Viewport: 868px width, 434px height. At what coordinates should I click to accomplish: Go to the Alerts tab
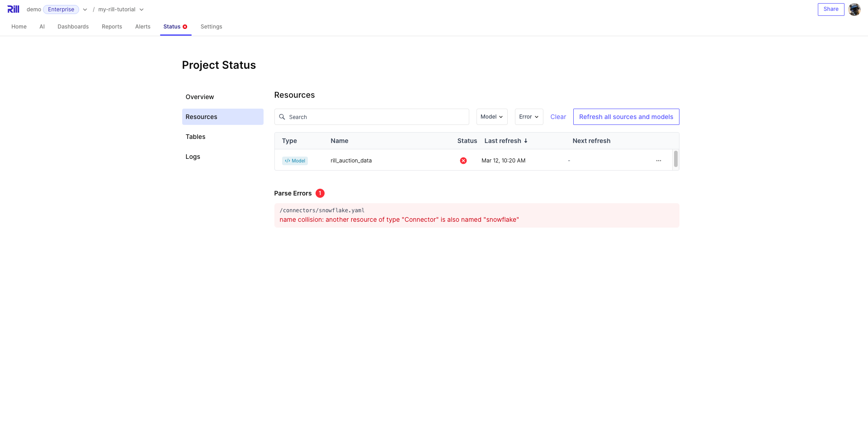click(143, 27)
